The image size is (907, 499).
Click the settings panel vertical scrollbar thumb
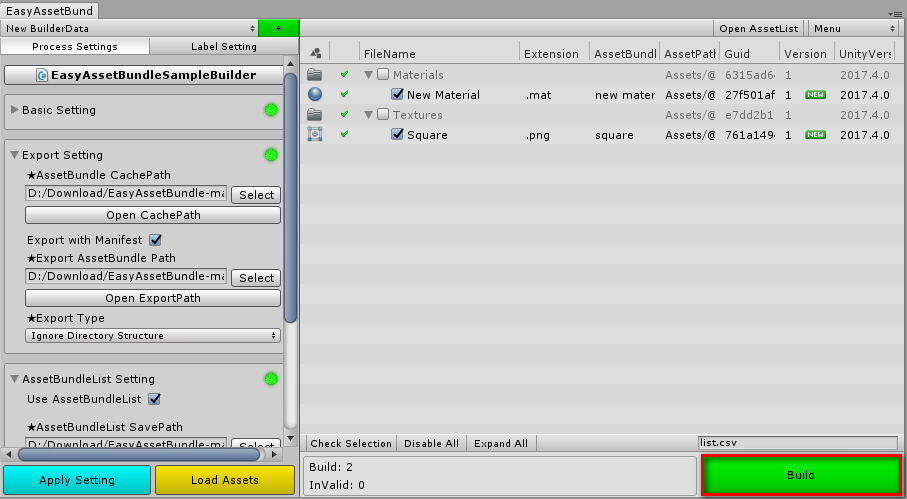tap(290, 197)
